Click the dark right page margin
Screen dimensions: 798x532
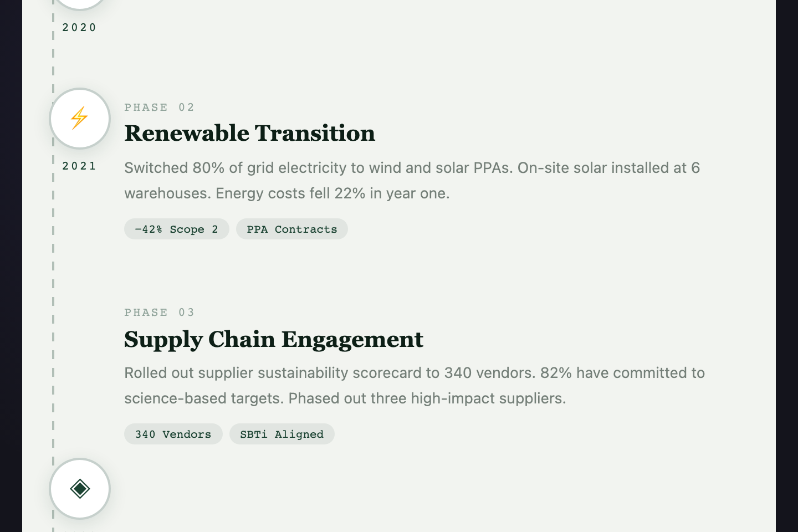(787, 266)
